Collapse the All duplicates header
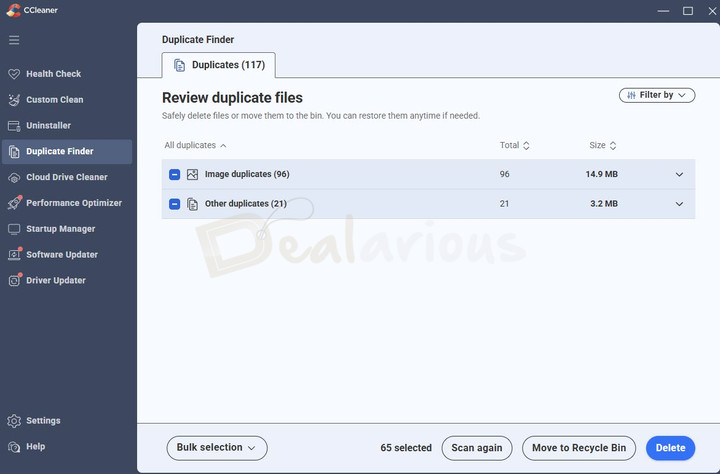The width and height of the screenshot is (720, 474). [195, 146]
